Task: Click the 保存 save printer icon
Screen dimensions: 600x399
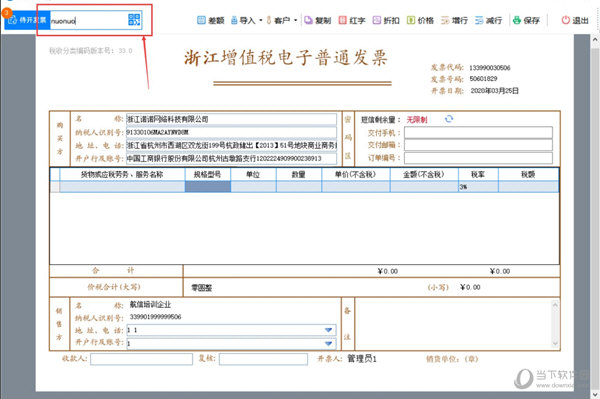Action: point(517,20)
